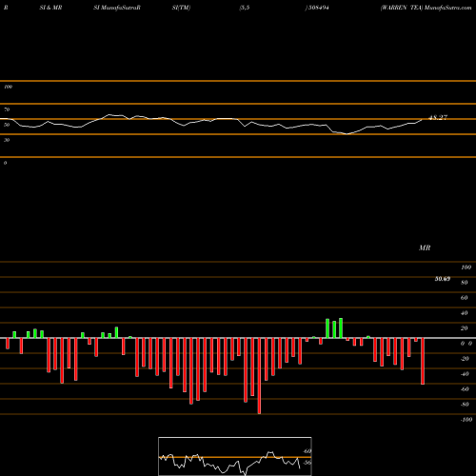This screenshot has width=476, height=476.
Task: Click the MR axis label -40
Action: coord(465,374)
